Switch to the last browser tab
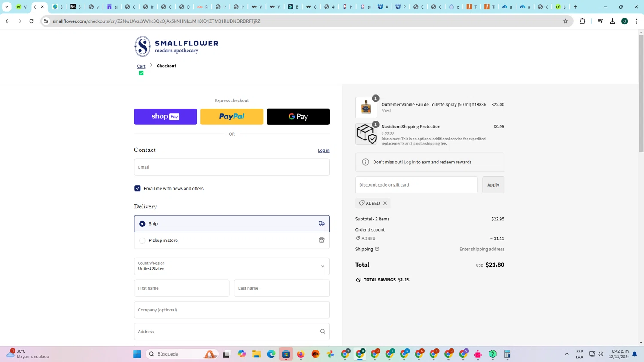This screenshot has height=362, width=644. (561, 7)
